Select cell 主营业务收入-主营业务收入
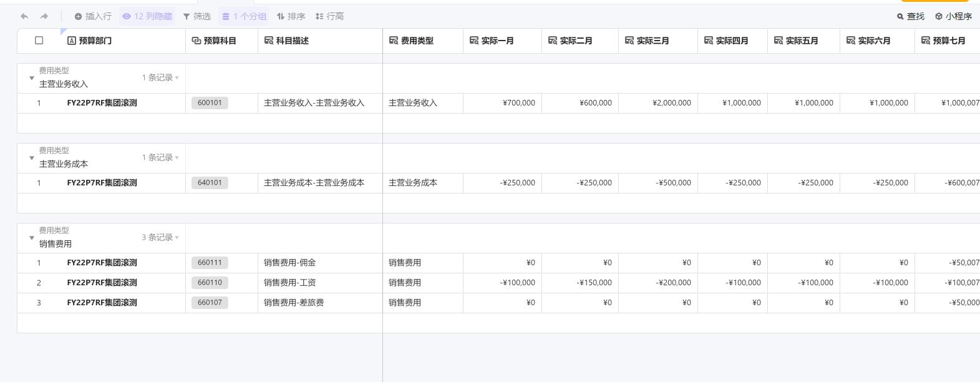 click(x=320, y=103)
